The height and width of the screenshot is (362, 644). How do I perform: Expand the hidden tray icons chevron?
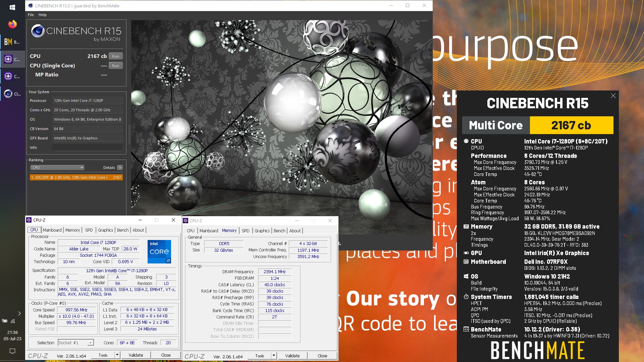(x=19, y=313)
